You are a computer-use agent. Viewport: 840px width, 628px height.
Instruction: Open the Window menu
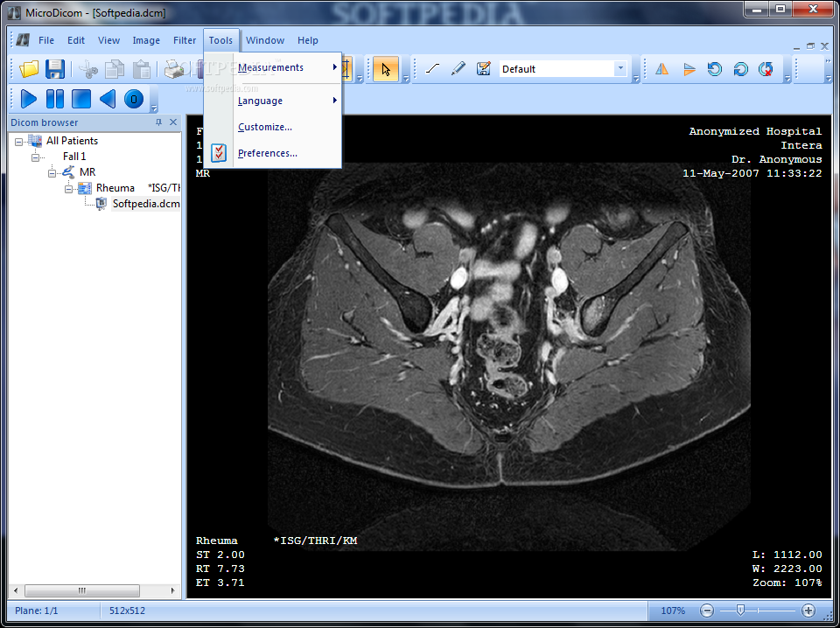[265, 40]
